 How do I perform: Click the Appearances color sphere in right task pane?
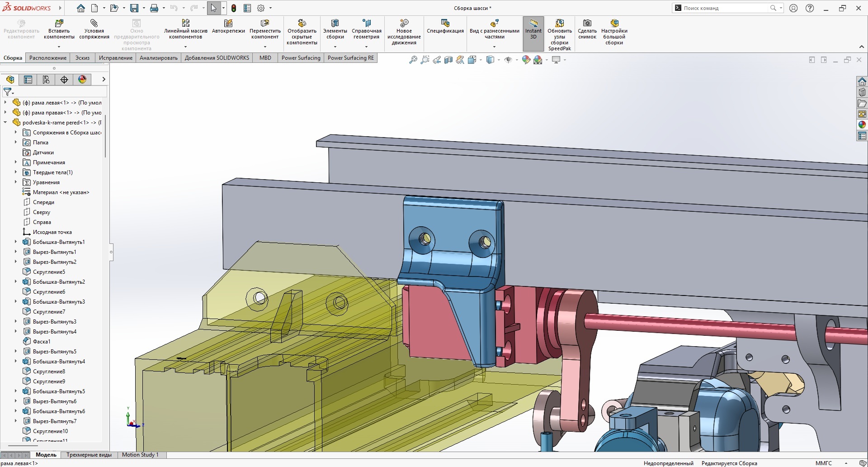click(862, 124)
